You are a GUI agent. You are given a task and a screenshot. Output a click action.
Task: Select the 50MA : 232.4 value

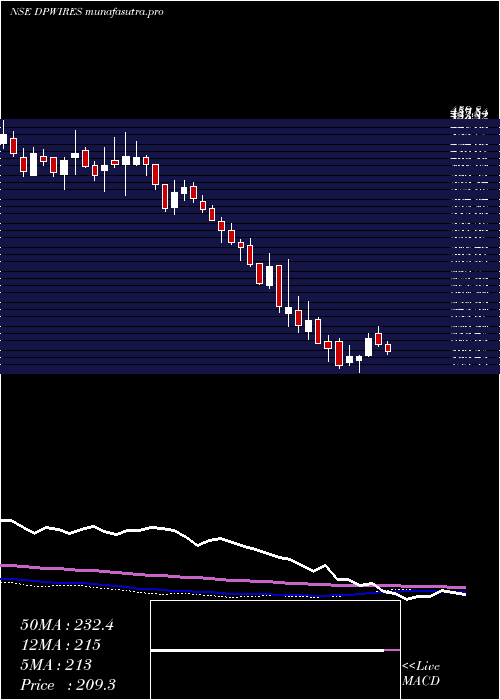(67, 625)
